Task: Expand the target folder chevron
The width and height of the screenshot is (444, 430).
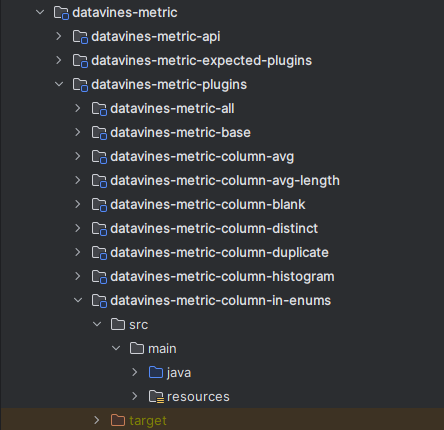Action: (x=97, y=420)
